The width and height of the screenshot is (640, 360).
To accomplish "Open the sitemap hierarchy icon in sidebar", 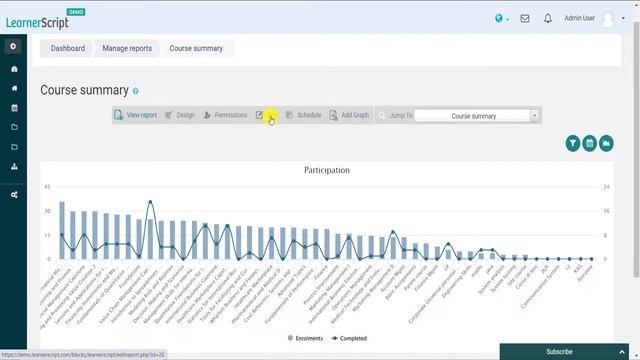I will click(14, 166).
